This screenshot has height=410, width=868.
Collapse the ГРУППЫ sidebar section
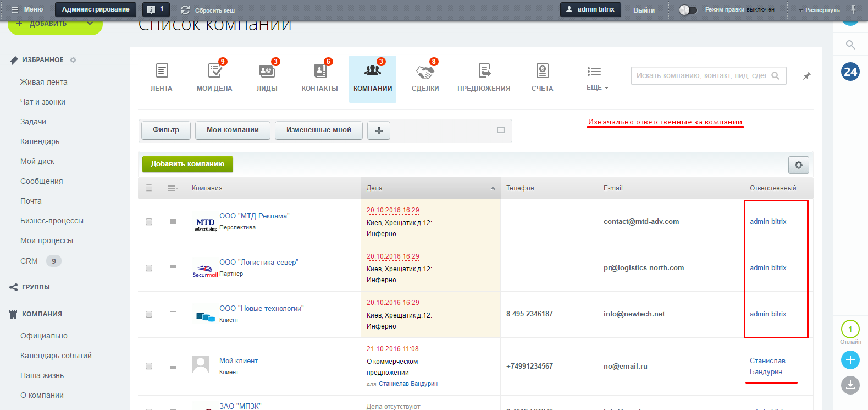[x=36, y=287]
